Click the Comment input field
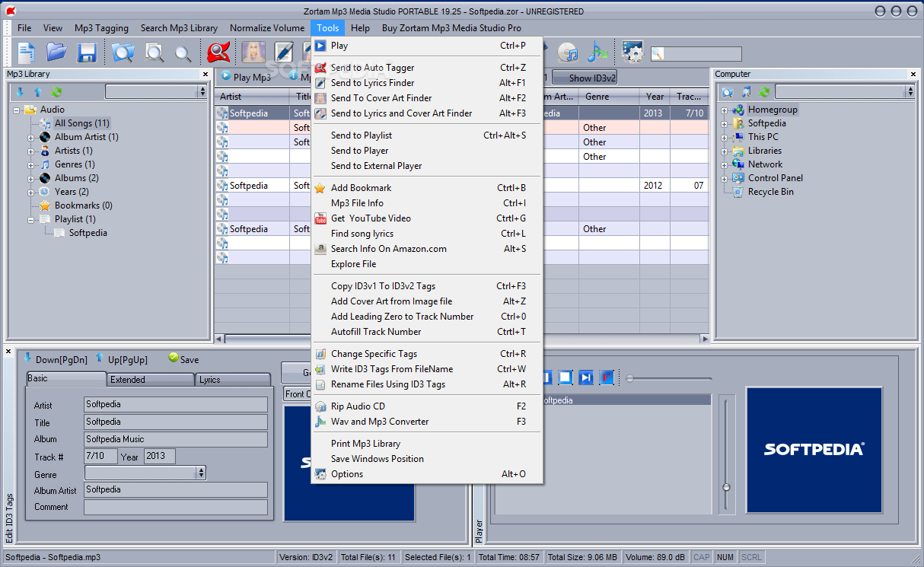This screenshot has height=567, width=924. 176,507
